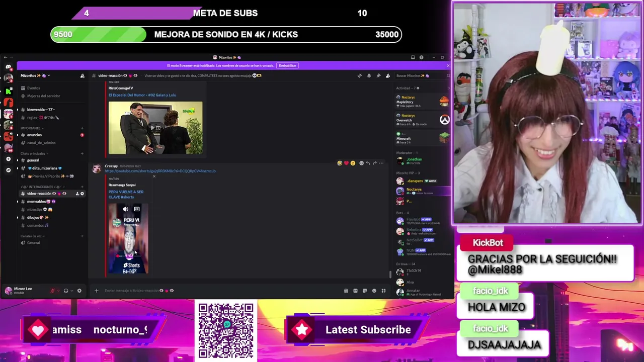The height and width of the screenshot is (362, 644).
Task: Open Jonathan moderator in member list
Action: (x=423, y=161)
